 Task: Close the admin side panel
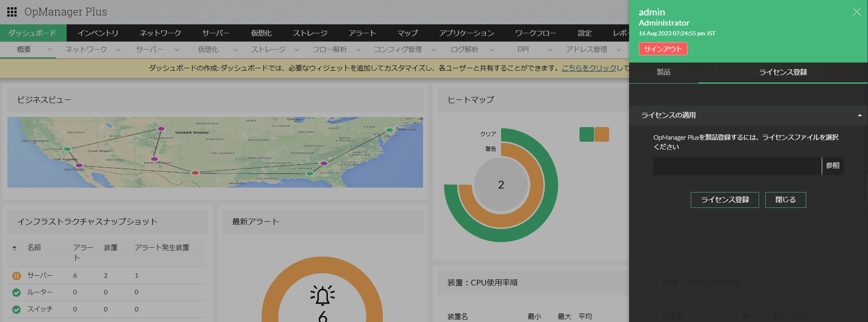pos(856,12)
